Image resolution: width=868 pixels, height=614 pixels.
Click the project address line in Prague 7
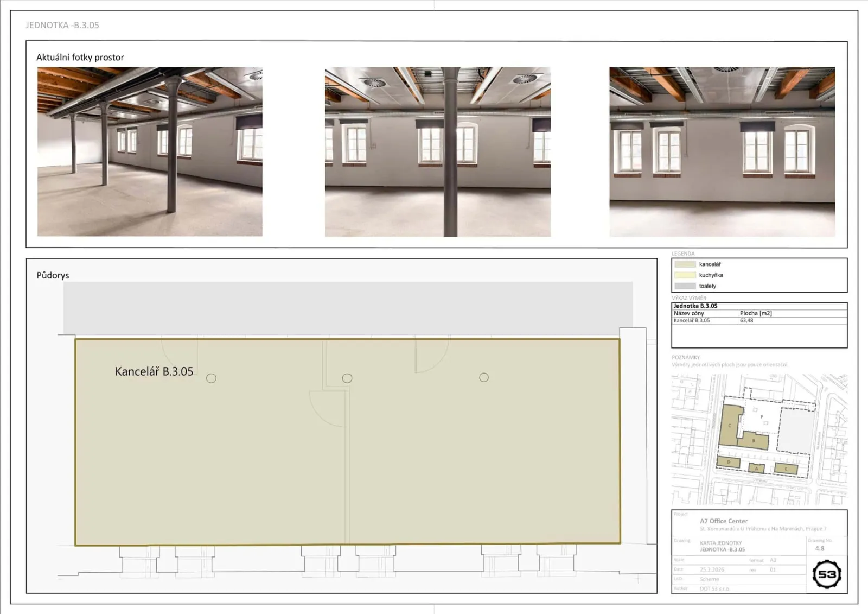763,529
